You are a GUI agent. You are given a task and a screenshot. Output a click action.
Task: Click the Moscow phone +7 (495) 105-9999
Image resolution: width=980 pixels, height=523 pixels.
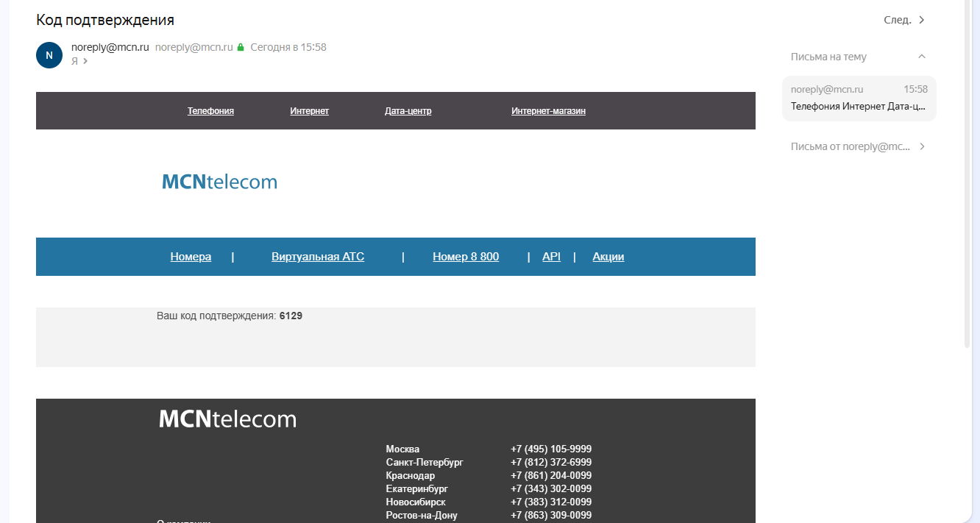[x=551, y=449]
